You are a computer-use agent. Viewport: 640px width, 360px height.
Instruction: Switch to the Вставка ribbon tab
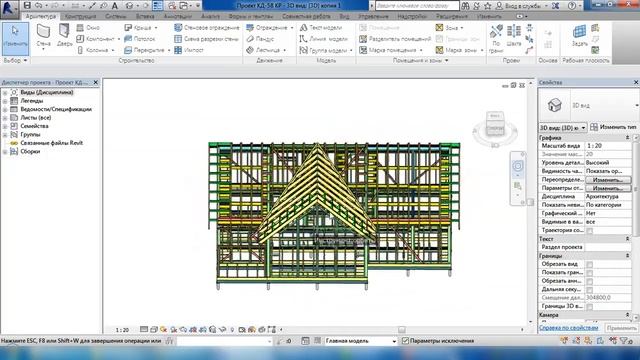tap(145, 16)
